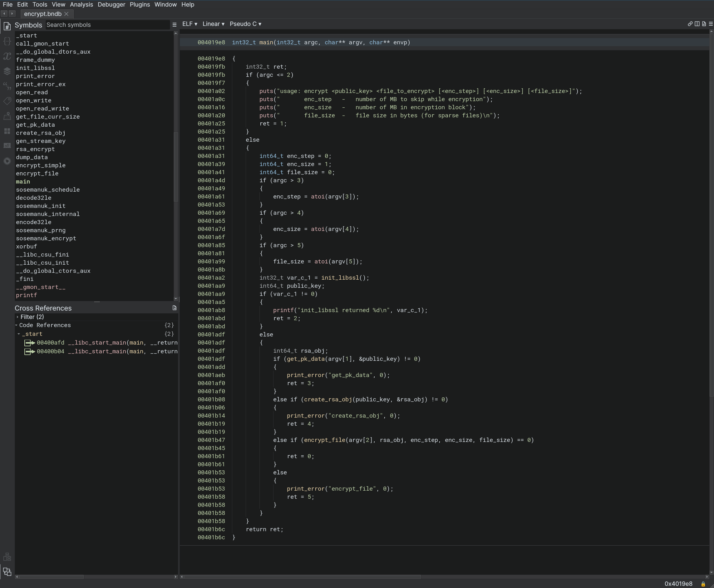The width and height of the screenshot is (714, 588).
Task: Open the Stack layers sidebar icon
Action: tap(7, 71)
